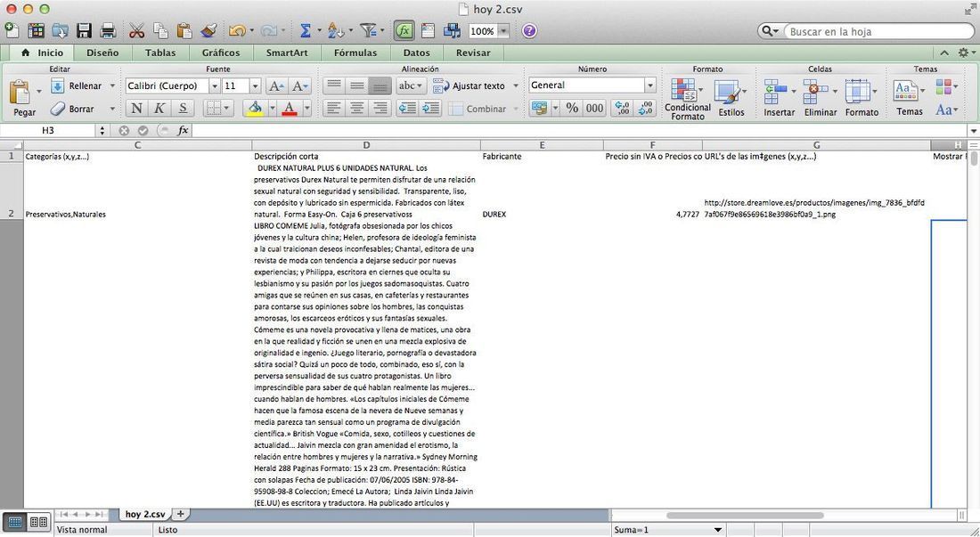980x537 pixels.
Task: Open the 100% zoom dropdown
Action: [x=503, y=31]
